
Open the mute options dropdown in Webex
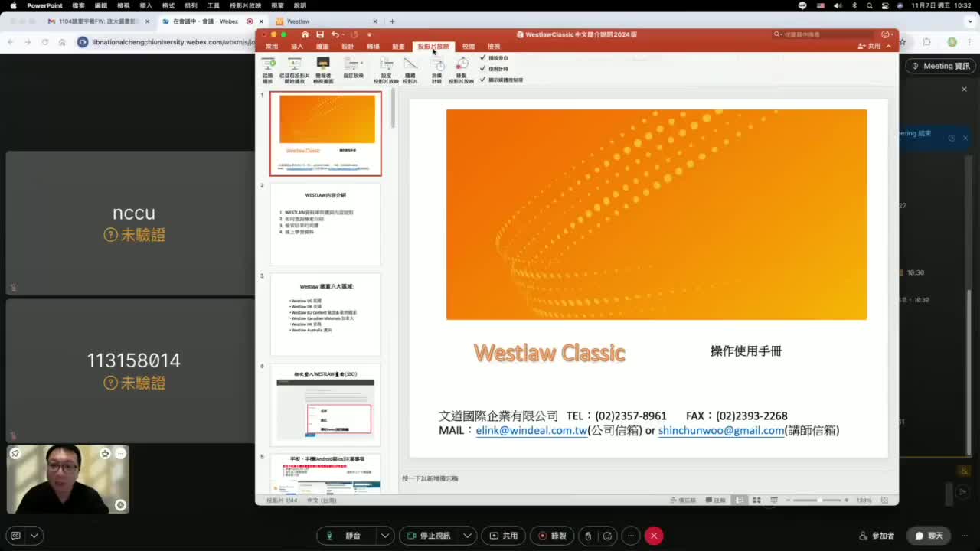(385, 536)
